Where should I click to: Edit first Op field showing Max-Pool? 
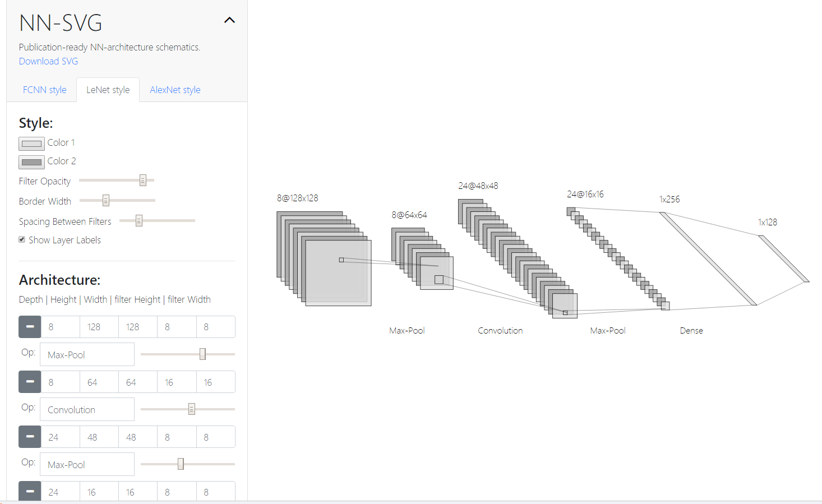87,354
